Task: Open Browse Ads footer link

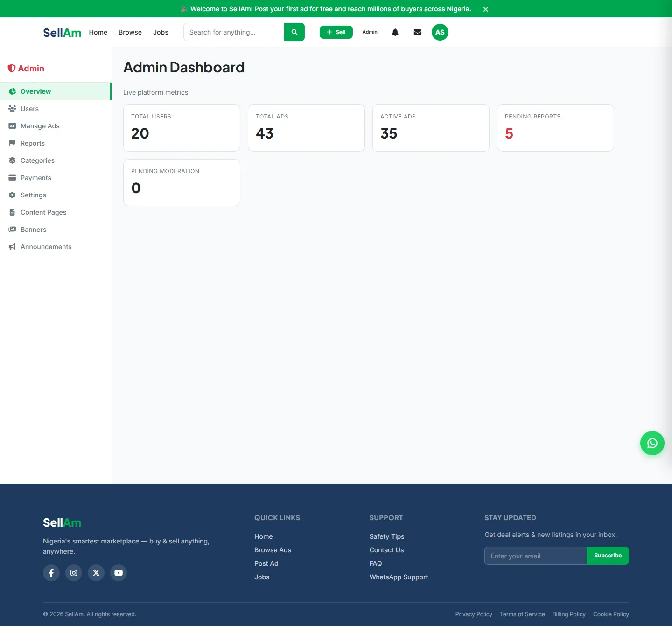Action: coord(273,550)
